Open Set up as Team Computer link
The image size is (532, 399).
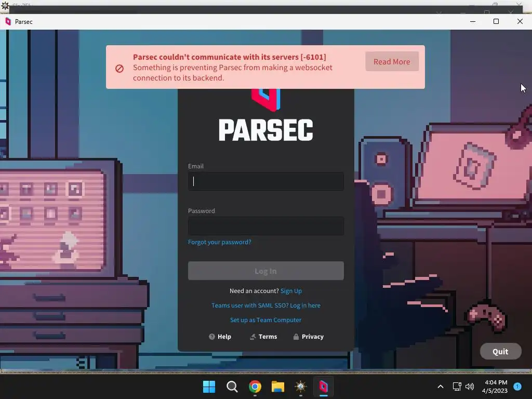coord(265,320)
